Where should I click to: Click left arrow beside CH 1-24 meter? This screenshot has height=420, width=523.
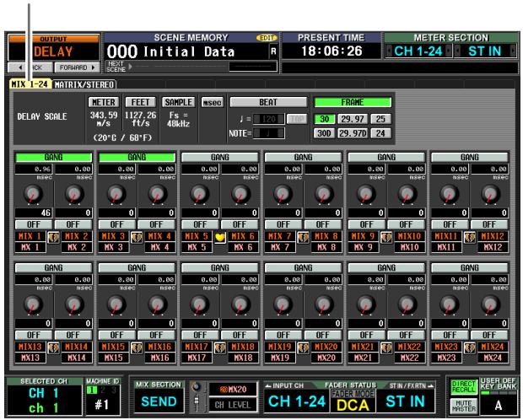pyautogui.click(x=389, y=51)
